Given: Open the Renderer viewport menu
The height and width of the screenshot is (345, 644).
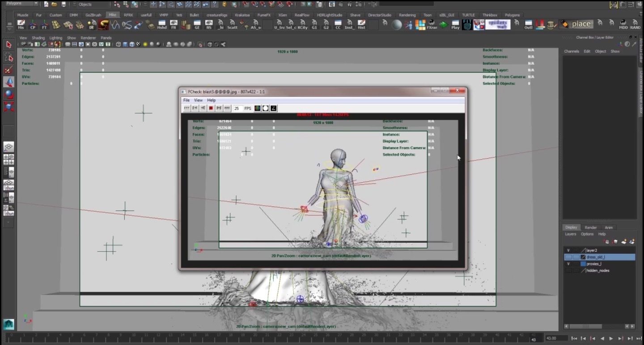Looking at the screenshot, I should (88, 38).
